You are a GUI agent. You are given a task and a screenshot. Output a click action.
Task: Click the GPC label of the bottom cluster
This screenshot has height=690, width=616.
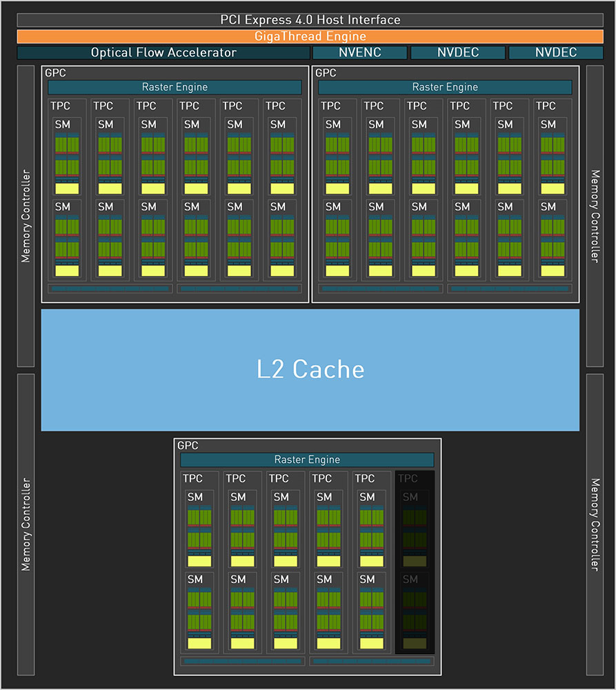coord(188,446)
